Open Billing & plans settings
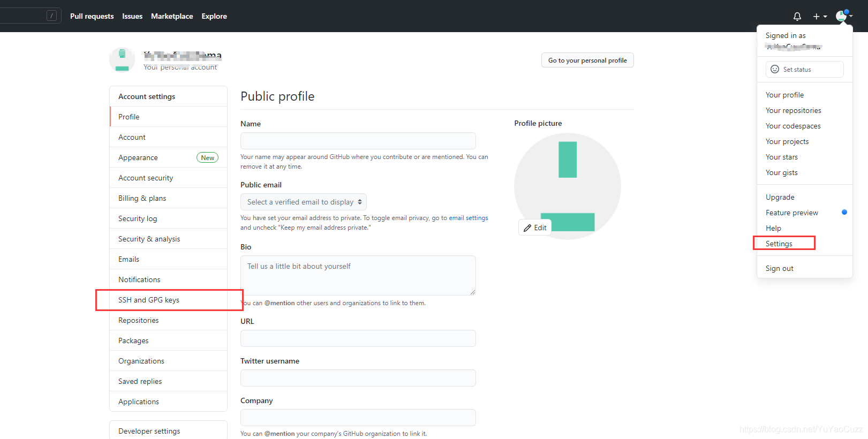 pos(169,198)
